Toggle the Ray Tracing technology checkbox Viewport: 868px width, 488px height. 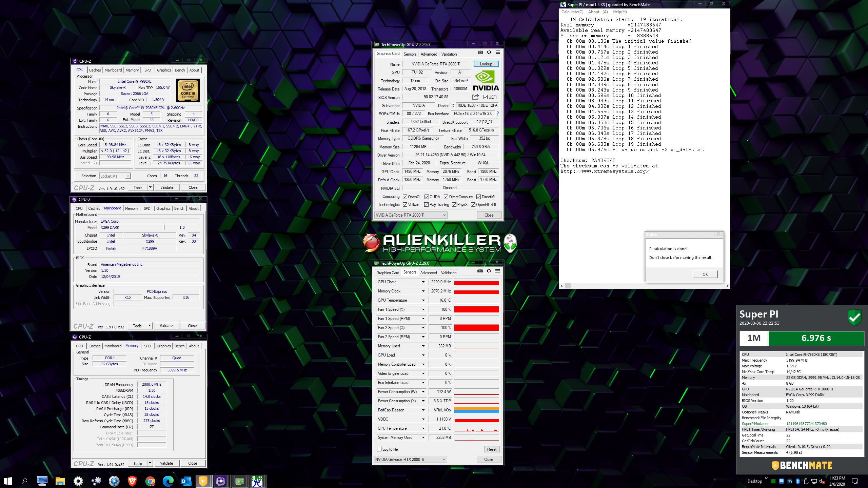[x=426, y=205]
